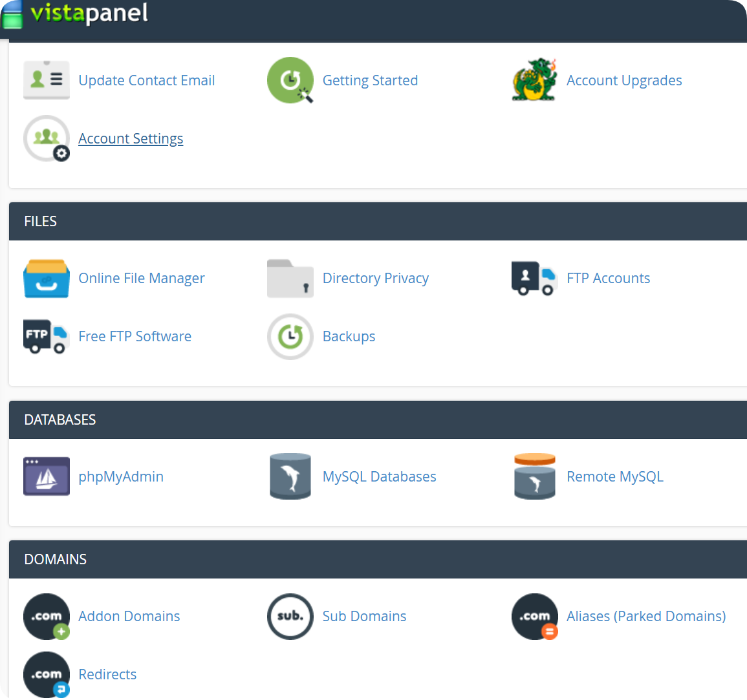Open the Backups clock icon
Viewport: 747px width, 700px height.
click(x=290, y=337)
